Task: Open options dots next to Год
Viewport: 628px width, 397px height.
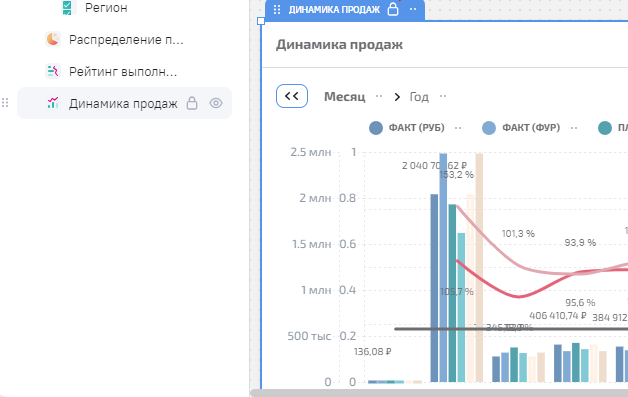Action: (443, 96)
